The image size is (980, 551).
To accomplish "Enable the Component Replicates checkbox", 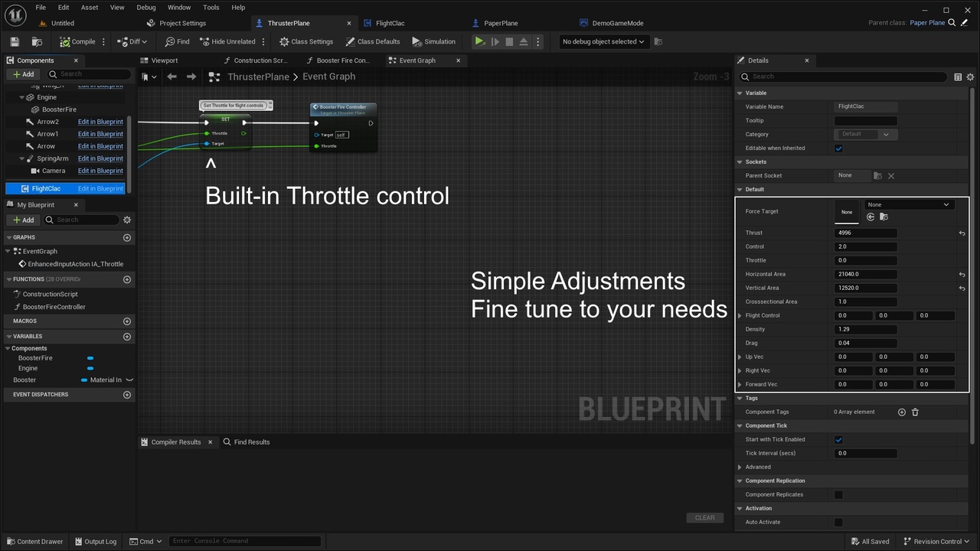I will coord(838,494).
